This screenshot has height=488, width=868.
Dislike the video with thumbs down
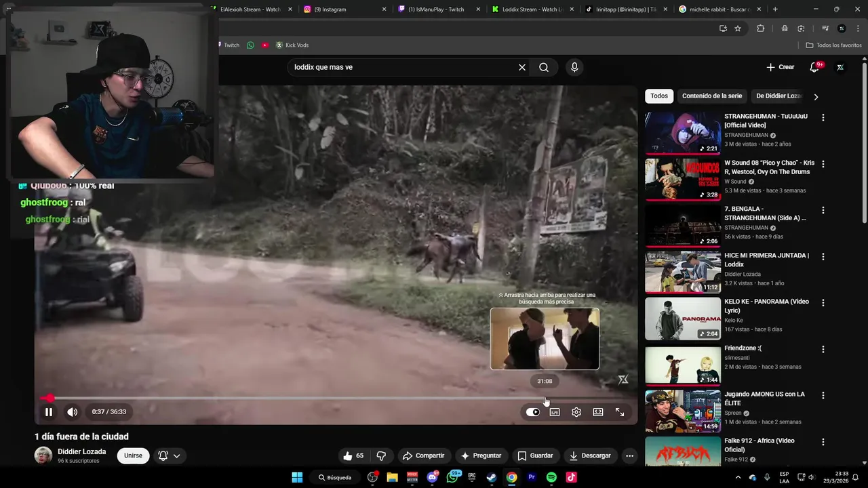tap(381, 455)
